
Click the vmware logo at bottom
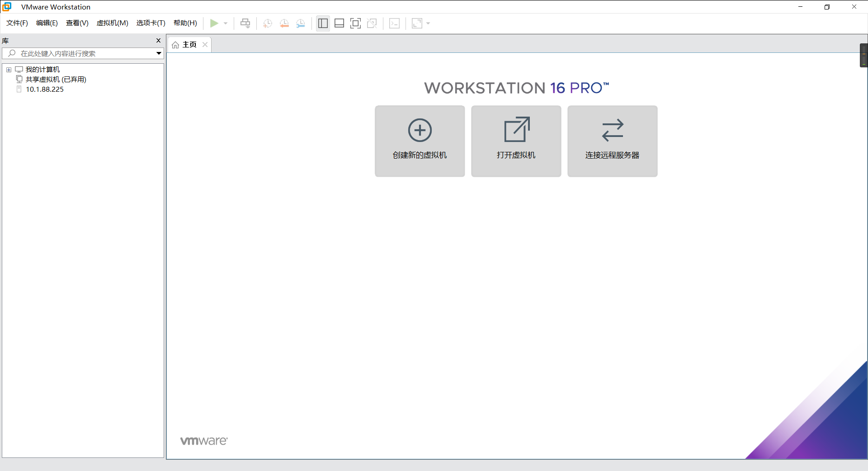click(x=204, y=441)
